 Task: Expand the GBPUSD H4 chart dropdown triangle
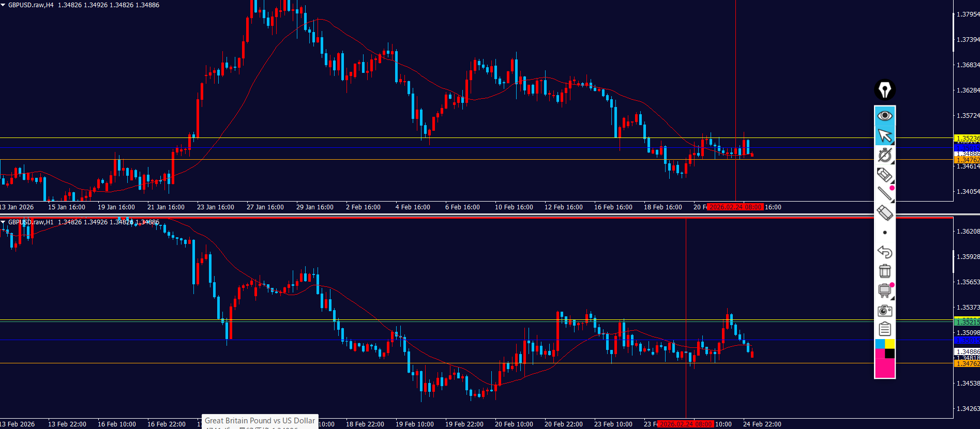tap(3, 5)
